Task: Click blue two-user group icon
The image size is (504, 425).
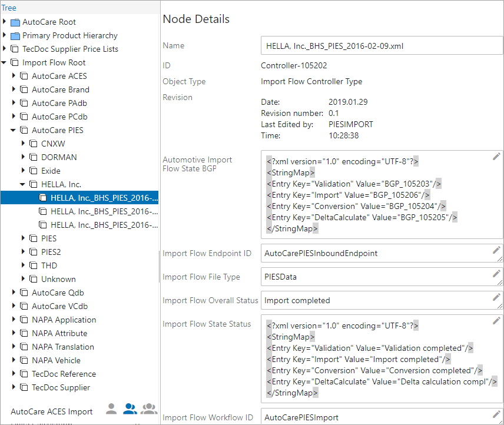Action: pyautogui.click(x=130, y=409)
